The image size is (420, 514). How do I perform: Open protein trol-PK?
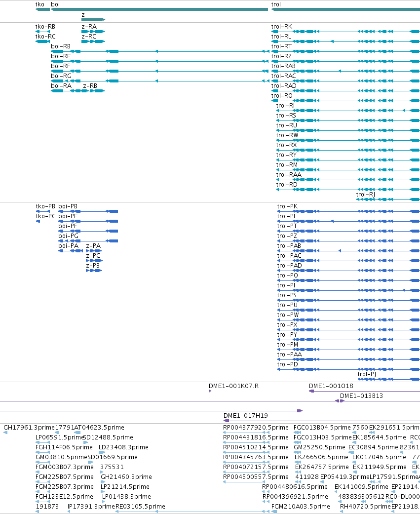pyautogui.click(x=287, y=206)
